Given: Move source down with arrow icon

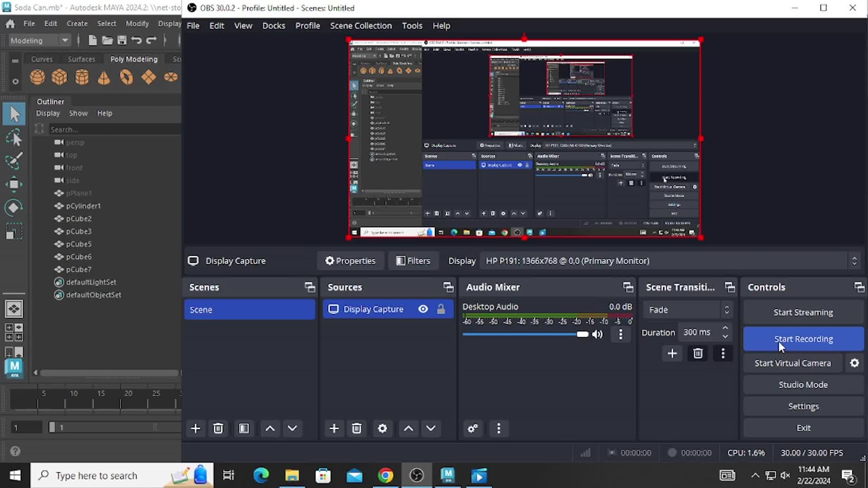Looking at the screenshot, I should pos(431,428).
